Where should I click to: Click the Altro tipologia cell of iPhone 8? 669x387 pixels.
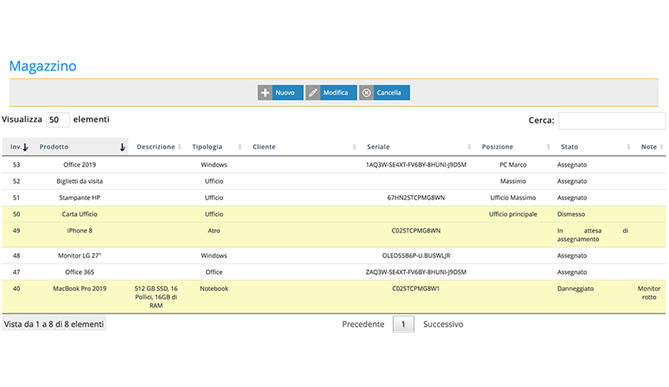point(214,231)
